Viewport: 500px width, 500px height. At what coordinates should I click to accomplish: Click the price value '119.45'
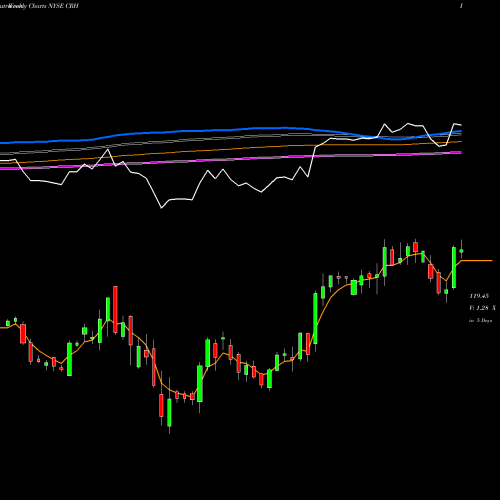click(x=479, y=296)
